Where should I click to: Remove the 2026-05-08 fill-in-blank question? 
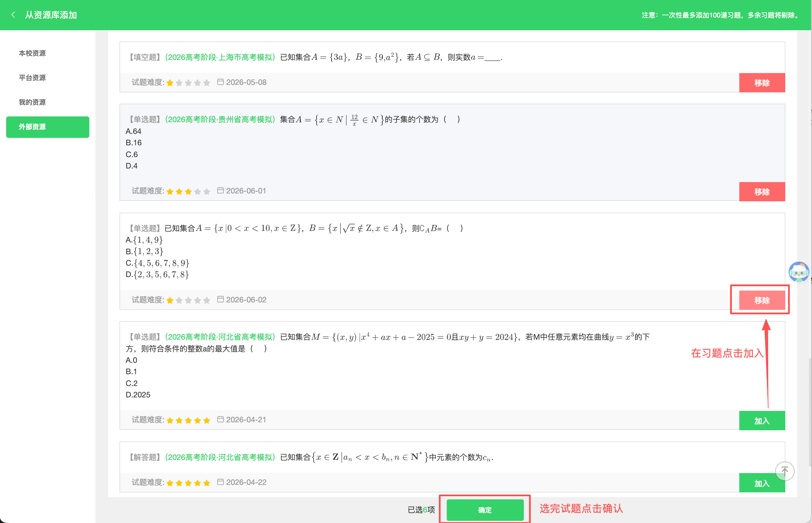tap(762, 83)
